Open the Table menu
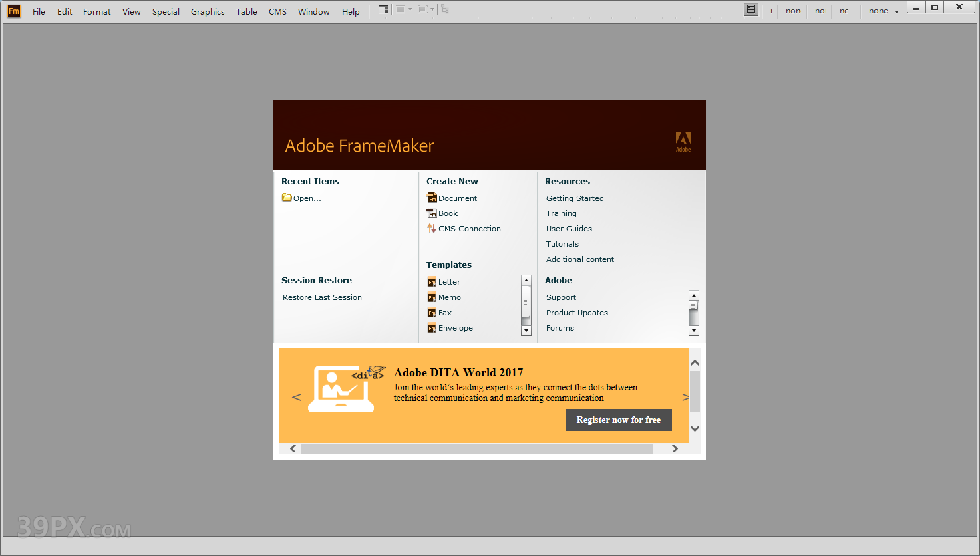 pyautogui.click(x=247, y=11)
